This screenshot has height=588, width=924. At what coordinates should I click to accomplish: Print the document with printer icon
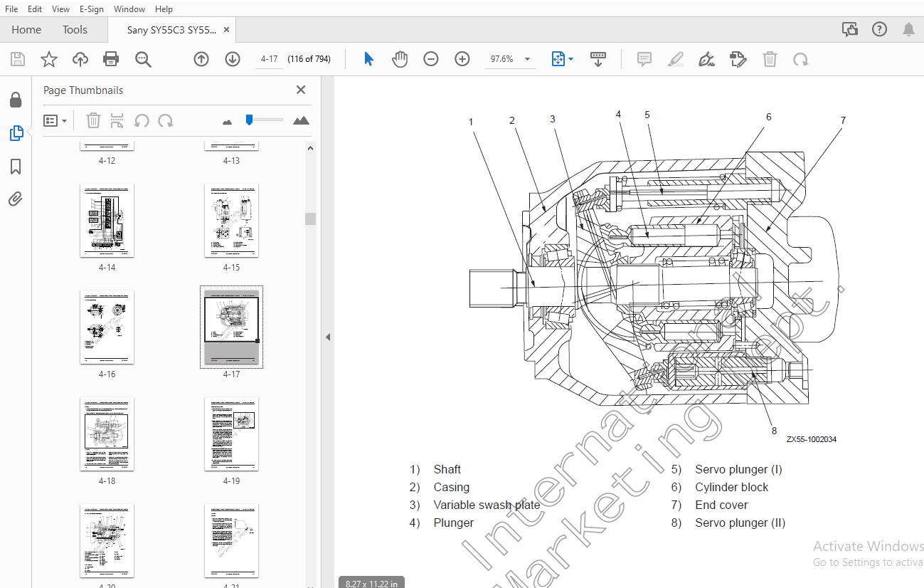click(x=111, y=59)
